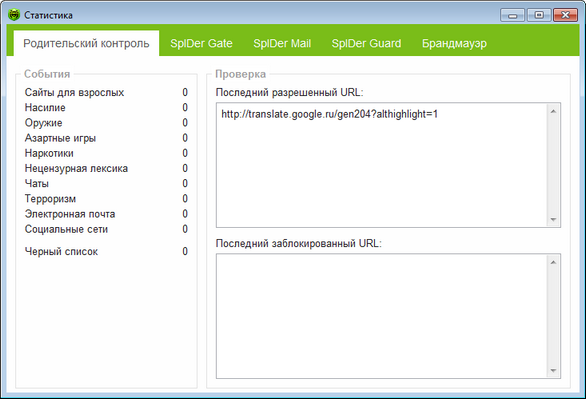586x399 pixels.
Task: Click the Dr.Web spider icon in title bar
Action: coord(14,15)
